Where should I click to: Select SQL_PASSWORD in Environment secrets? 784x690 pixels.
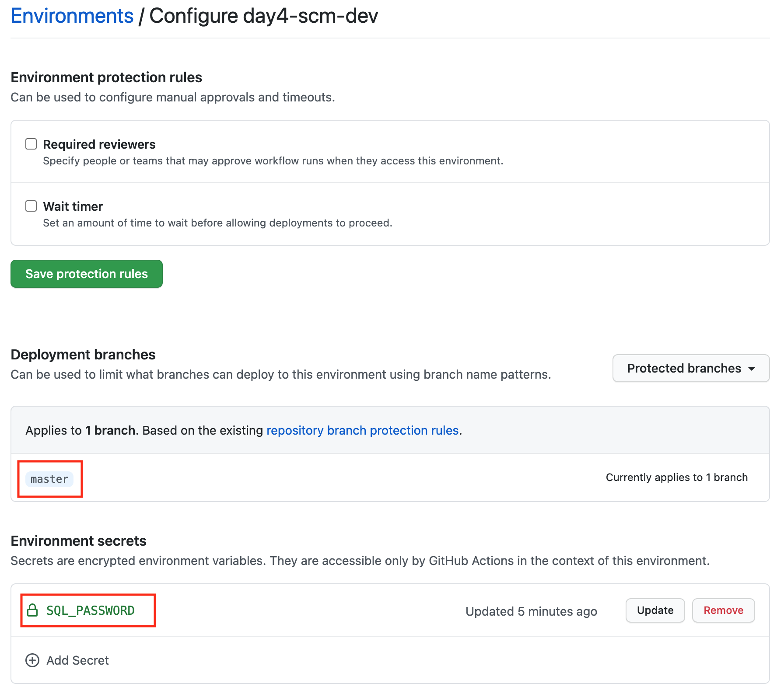tap(90, 610)
